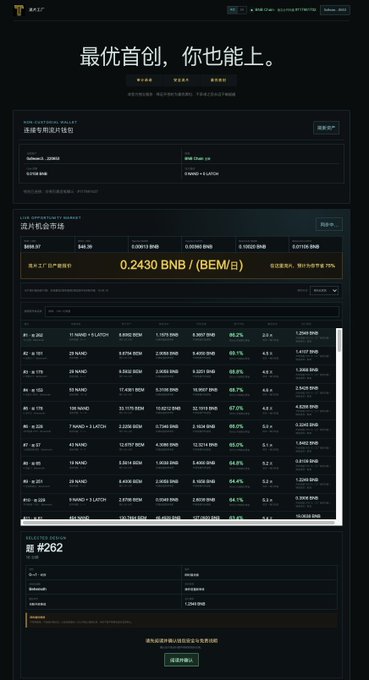The width and height of the screenshot is (369, 680).
Task: Open the sort order dropdown above the table
Action: pos(324,290)
